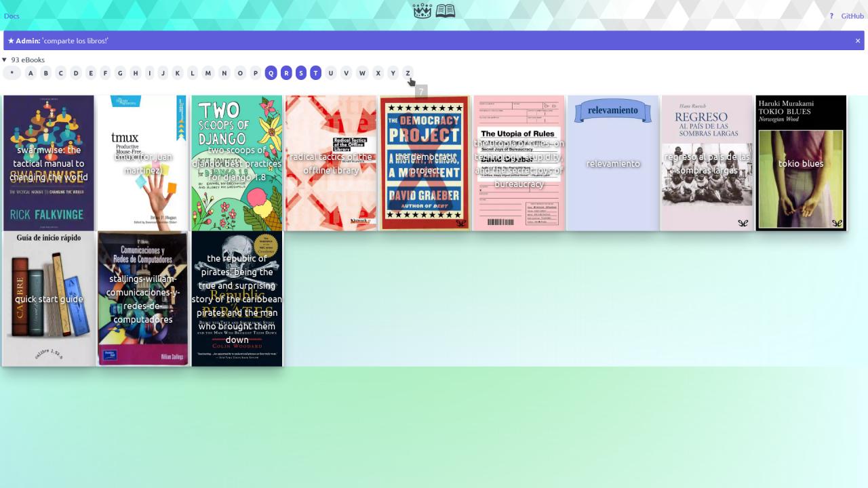868x488 pixels.
Task: Filter books by letter W
Action: pos(362,73)
